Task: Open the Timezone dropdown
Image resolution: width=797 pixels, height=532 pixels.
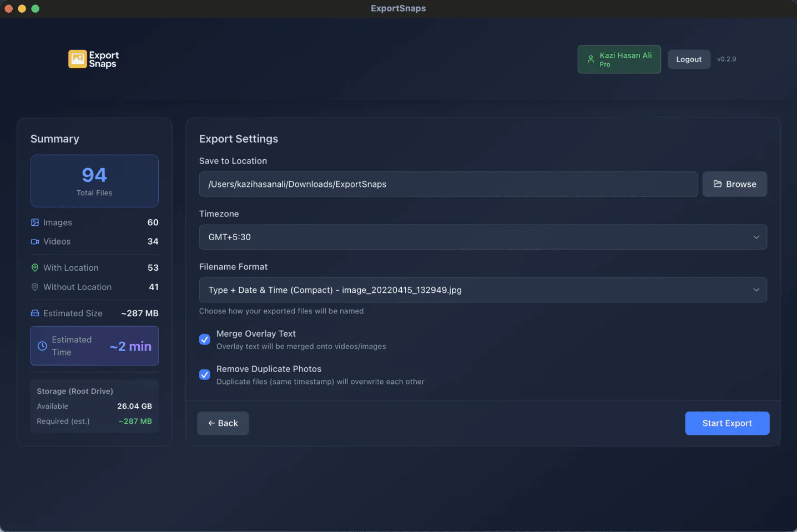Action: click(x=483, y=237)
